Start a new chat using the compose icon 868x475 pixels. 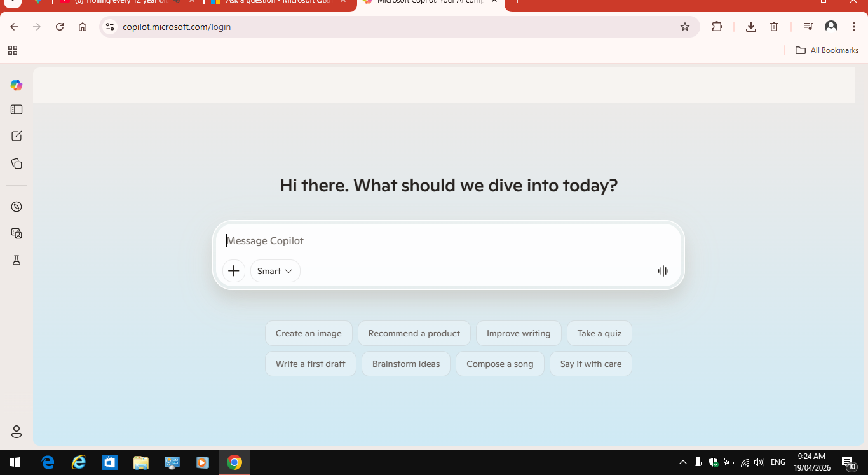17,136
